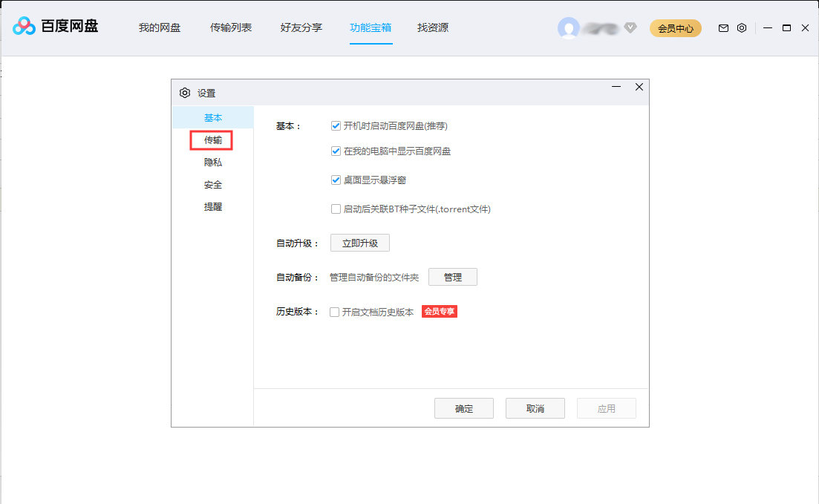Switch to the 传输列表 tab
The image size is (819, 504).
(231, 27)
